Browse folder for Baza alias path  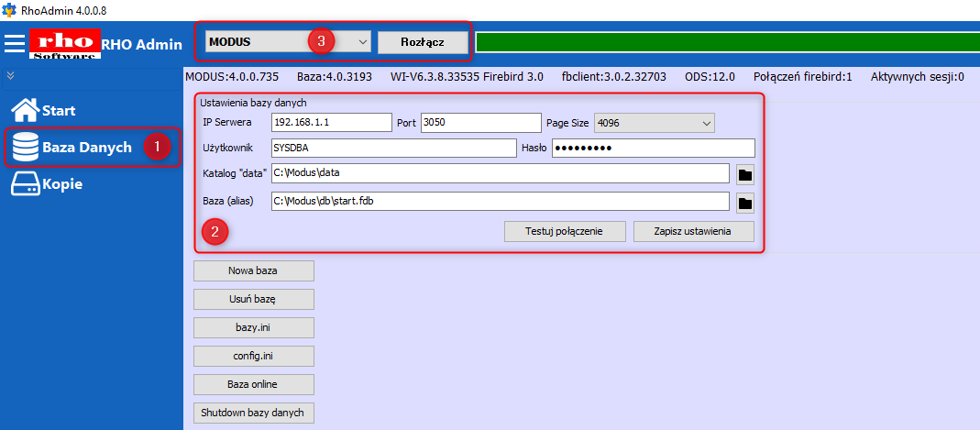click(x=744, y=203)
